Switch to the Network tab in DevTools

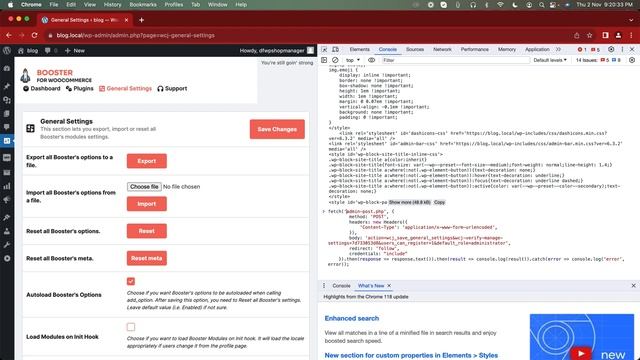point(442,49)
